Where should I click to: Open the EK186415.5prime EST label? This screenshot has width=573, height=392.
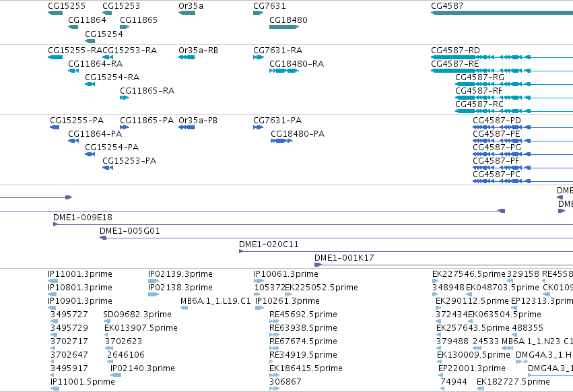click(306, 368)
